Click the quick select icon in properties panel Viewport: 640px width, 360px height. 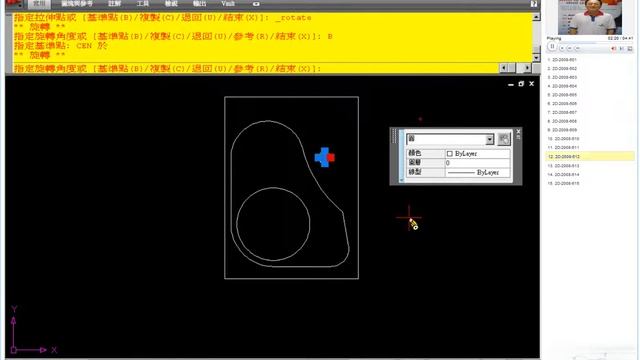504,139
